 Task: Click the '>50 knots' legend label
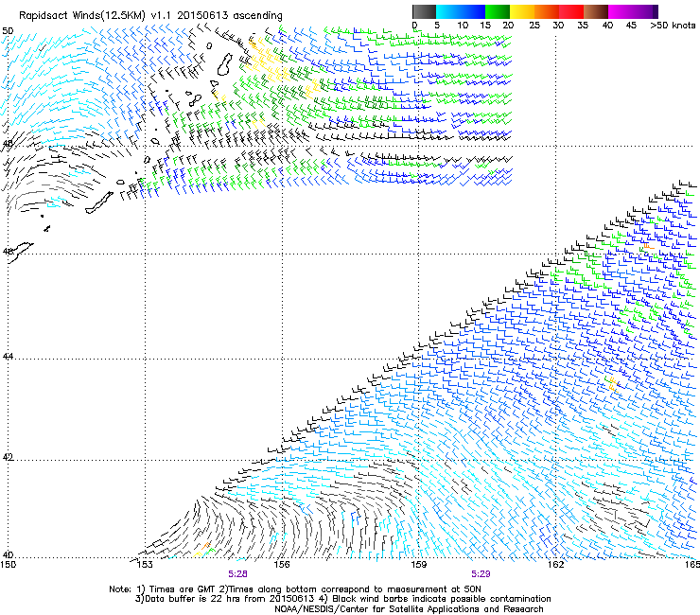point(673,26)
